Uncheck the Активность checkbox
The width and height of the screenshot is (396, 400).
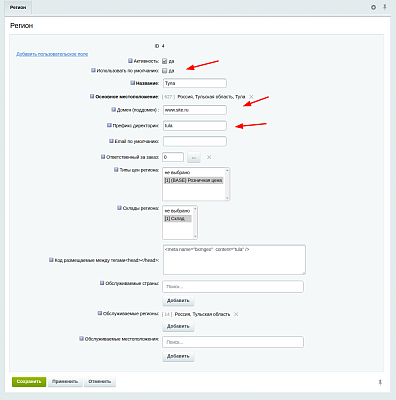point(164,61)
